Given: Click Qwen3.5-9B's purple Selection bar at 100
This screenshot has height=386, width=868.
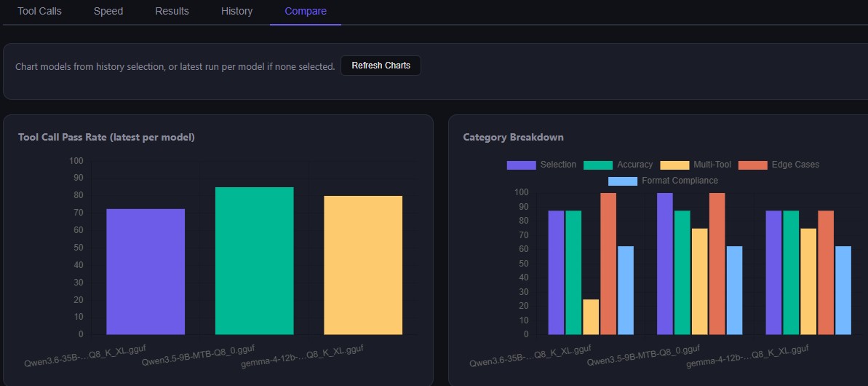Looking at the screenshot, I should (x=665, y=264).
